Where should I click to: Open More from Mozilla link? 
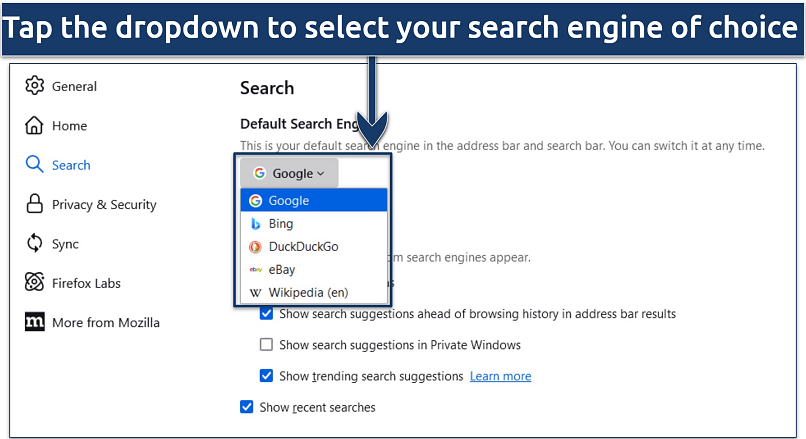tap(105, 322)
